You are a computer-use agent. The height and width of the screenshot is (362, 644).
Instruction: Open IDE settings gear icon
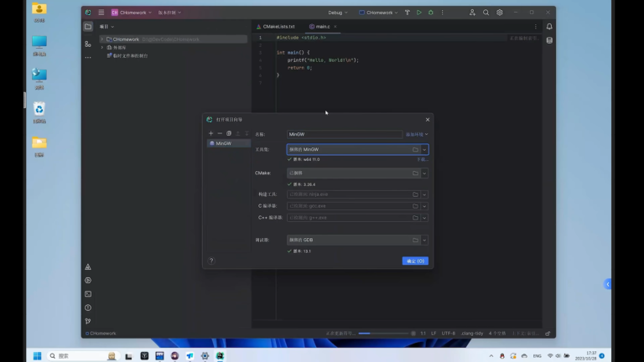point(500,13)
